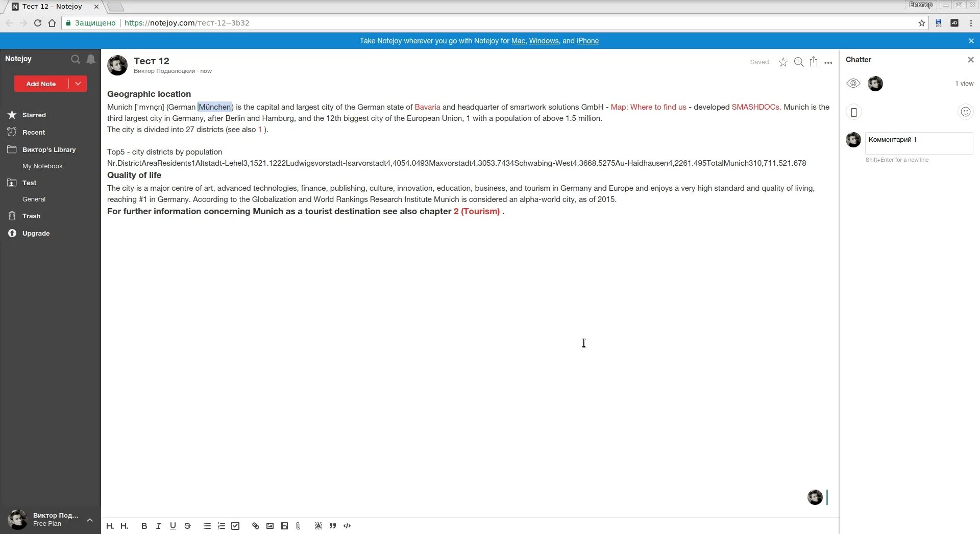The image size is (980, 534).
Task: Open the Bavaria link in the note
Action: pyautogui.click(x=427, y=107)
